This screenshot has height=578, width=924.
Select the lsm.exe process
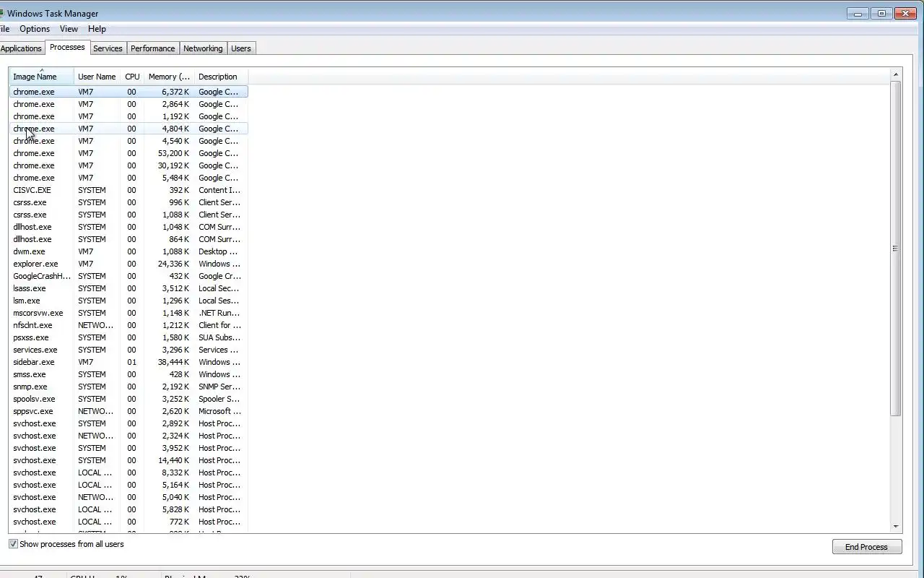(x=128, y=301)
